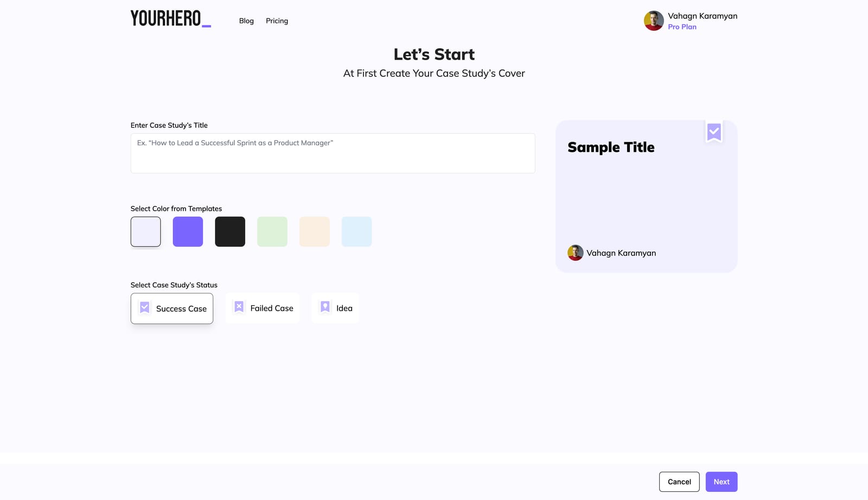The height and width of the screenshot is (500, 868).
Task: Cancel the case study creation
Action: pyautogui.click(x=679, y=482)
